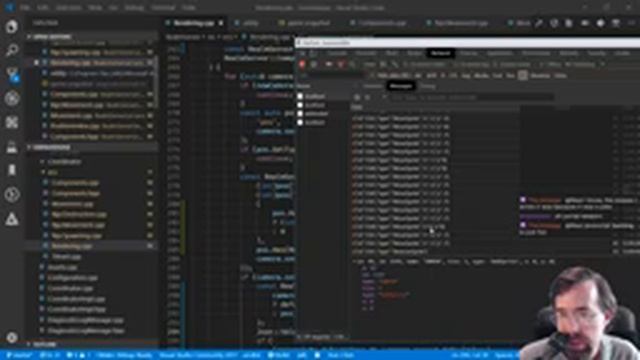Open Configuration.cpp in the file tree
This screenshot has height=360, width=640.
(73, 278)
